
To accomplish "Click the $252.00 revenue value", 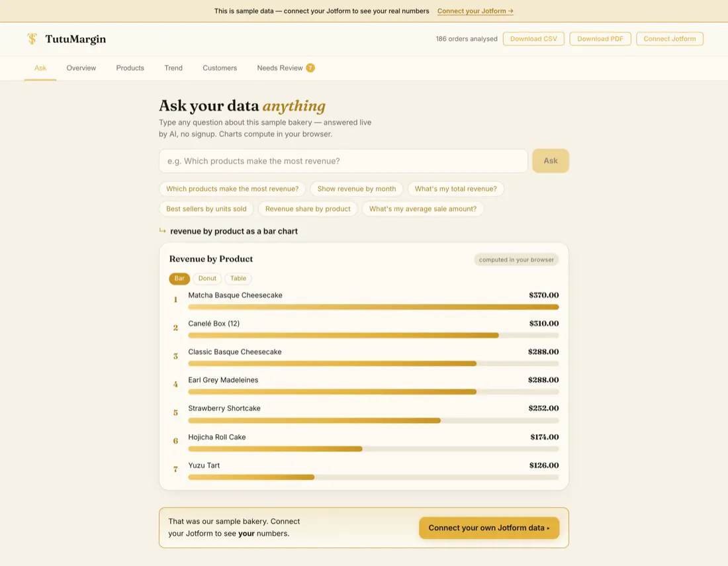I will [x=543, y=408].
